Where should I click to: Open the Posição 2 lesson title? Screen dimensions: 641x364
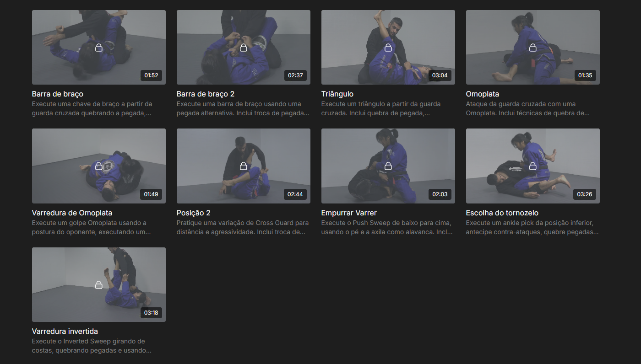[x=193, y=213]
